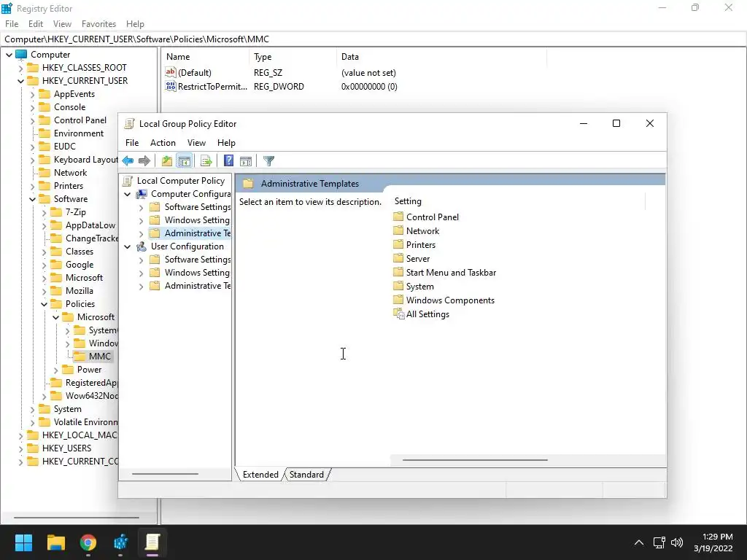747x560 pixels.
Task: Click Group Policy Editor taskbar icon
Action: point(152,542)
